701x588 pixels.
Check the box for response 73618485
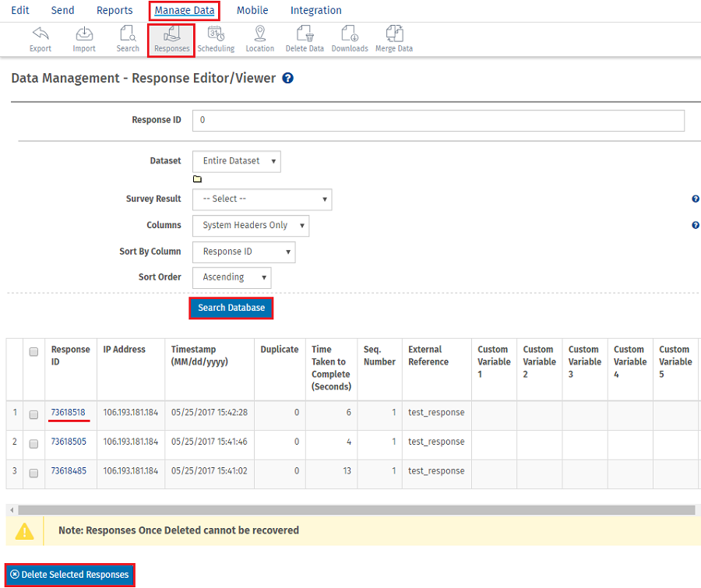[33, 473]
